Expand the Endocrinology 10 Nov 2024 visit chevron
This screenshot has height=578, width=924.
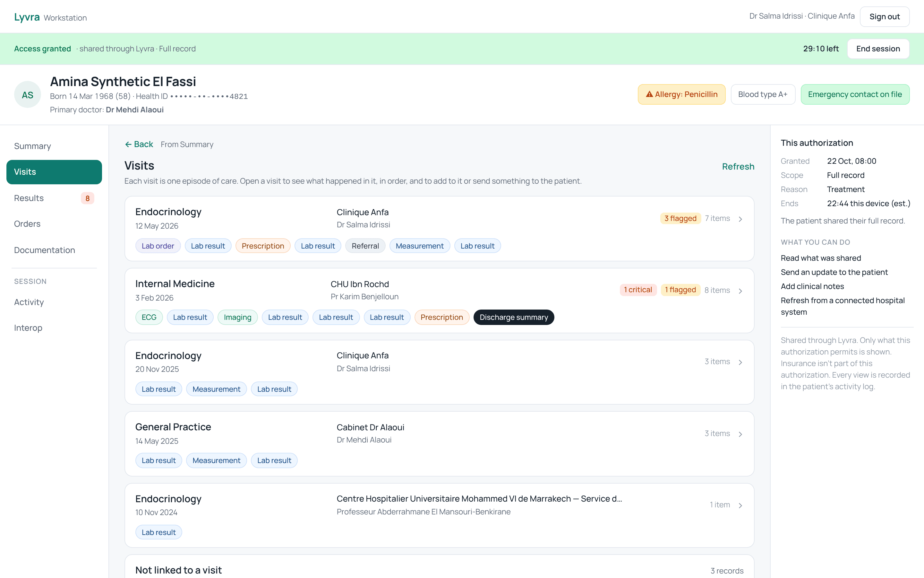coord(740,505)
